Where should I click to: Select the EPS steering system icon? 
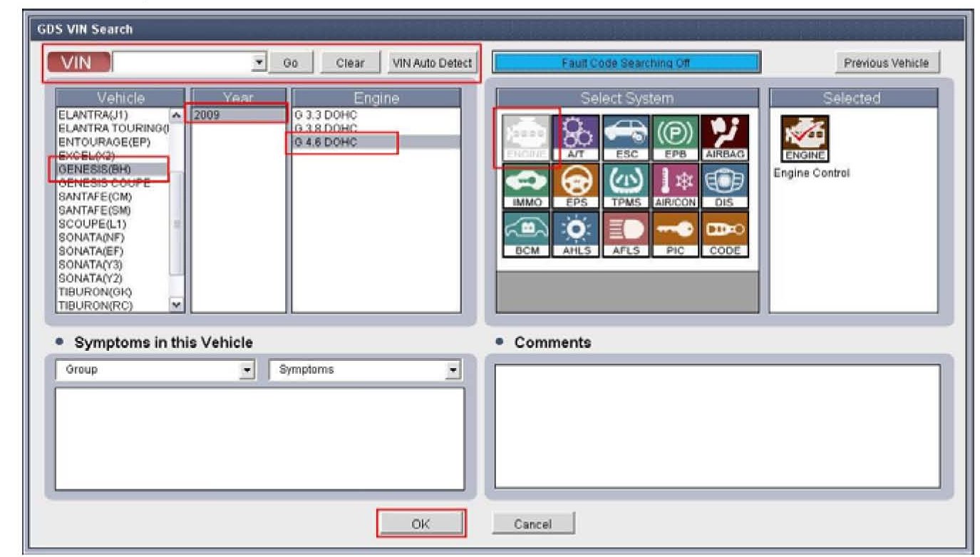coord(576,185)
